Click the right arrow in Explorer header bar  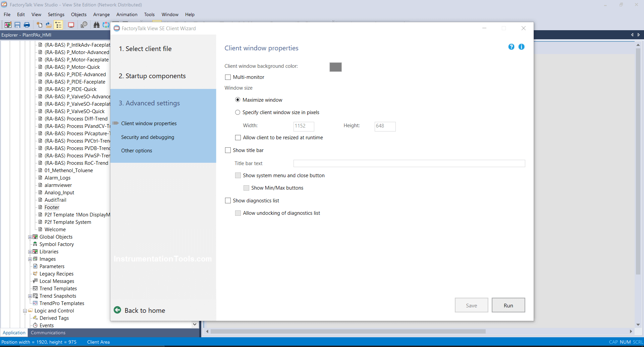(639, 35)
